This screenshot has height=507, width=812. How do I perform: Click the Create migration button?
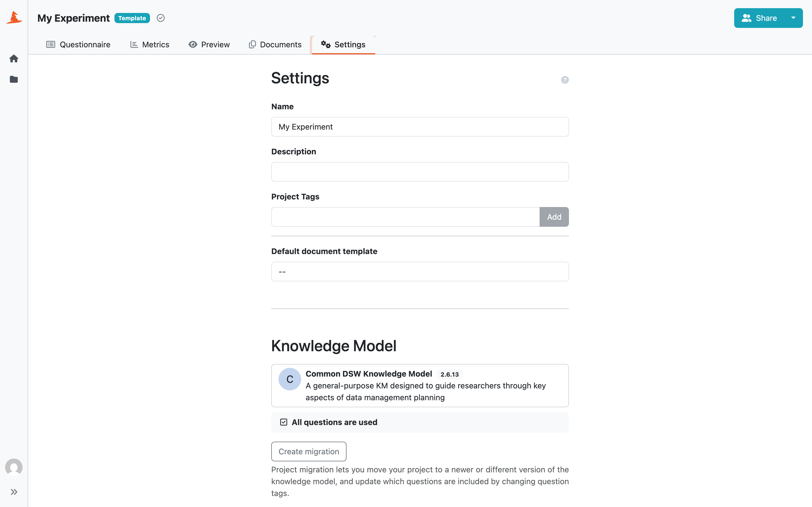(x=309, y=452)
